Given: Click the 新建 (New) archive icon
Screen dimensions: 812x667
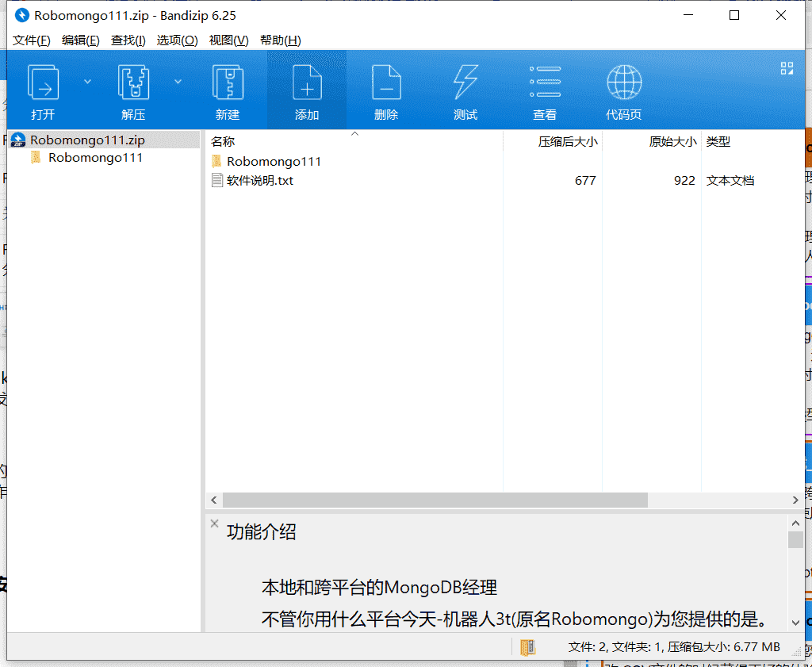Looking at the screenshot, I should [228, 82].
